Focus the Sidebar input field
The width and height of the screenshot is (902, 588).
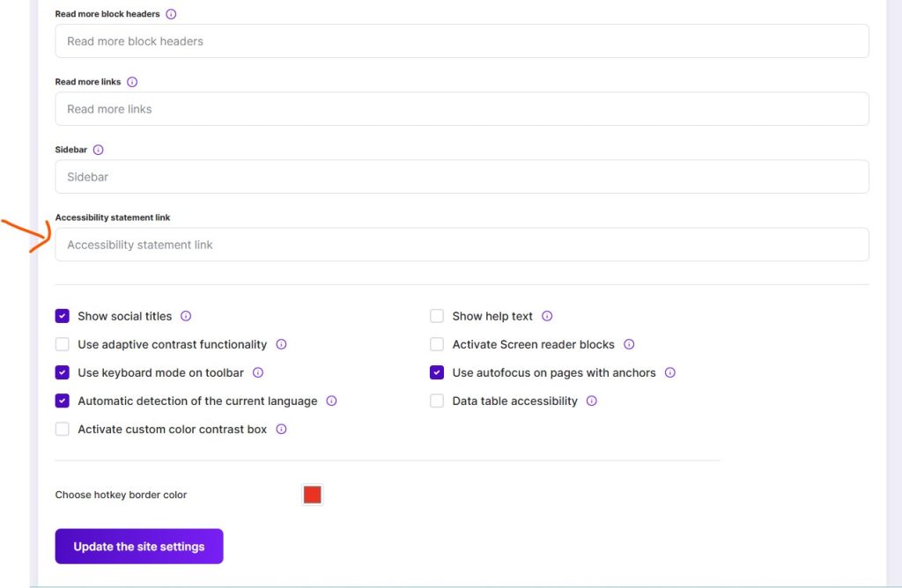[462, 177]
